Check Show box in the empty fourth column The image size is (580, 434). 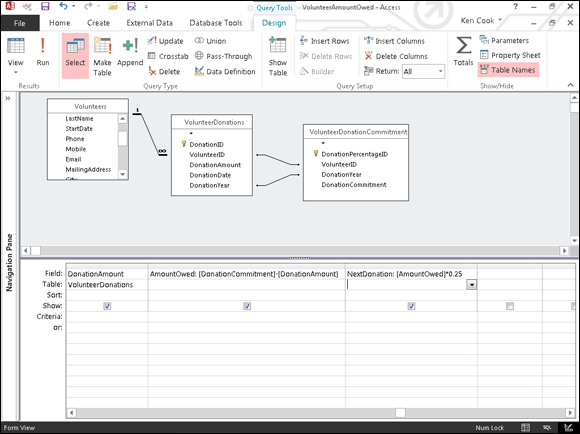510,306
